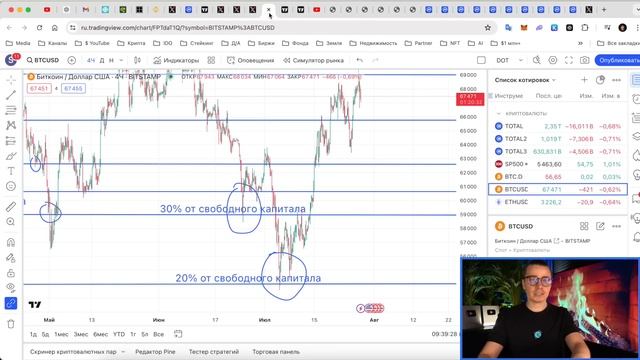Select the ruler measure tool

11,207
